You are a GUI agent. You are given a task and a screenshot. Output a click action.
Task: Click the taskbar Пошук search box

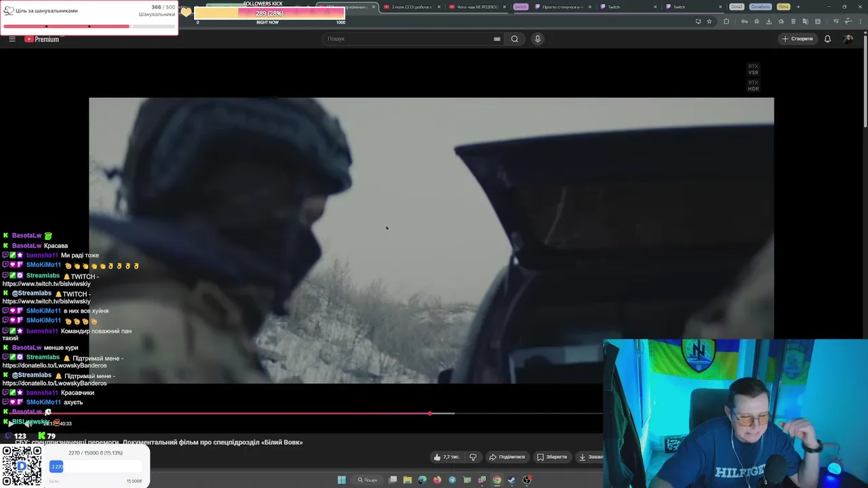(368, 480)
